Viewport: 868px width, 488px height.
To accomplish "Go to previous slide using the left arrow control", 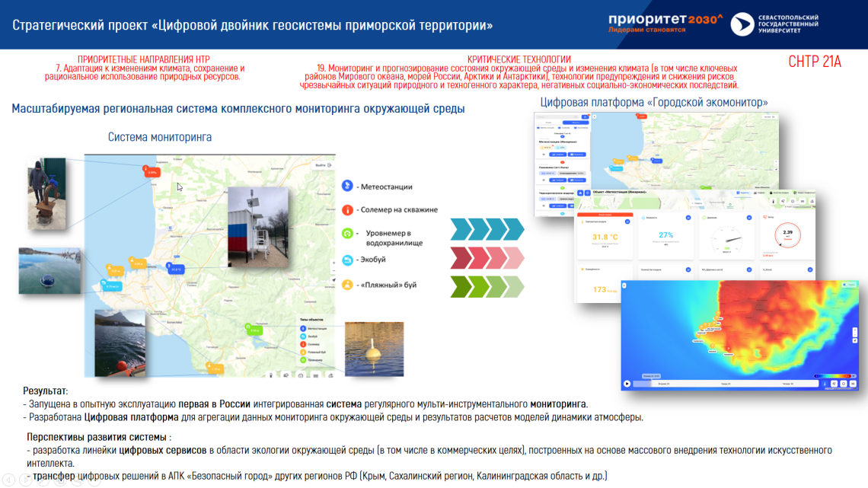I will pyautogui.click(x=8, y=480).
